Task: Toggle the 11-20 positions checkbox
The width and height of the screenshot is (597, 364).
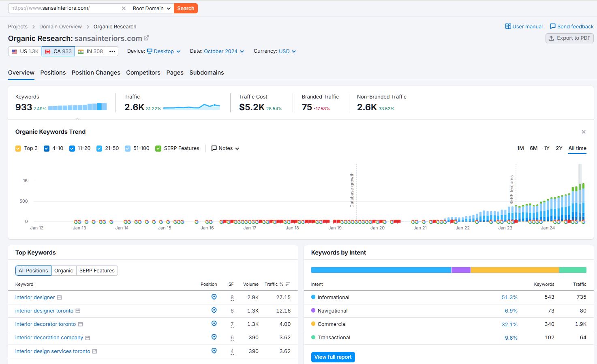Action: [72, 148]
